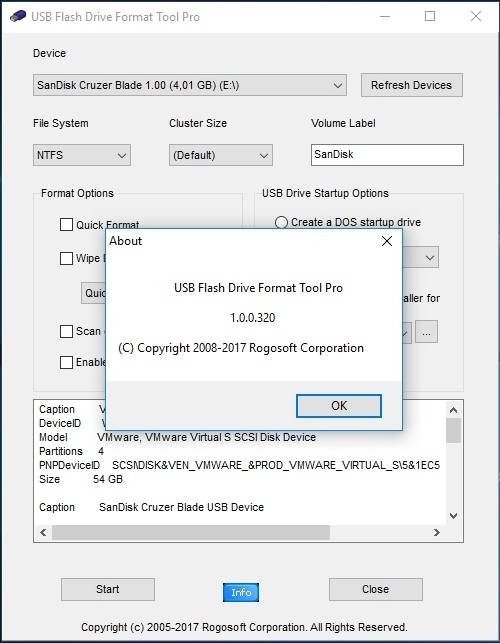The image size is (500, 643).
Task: Click the vertical scrollbar thumb in info box
Action: (x=453, y=430)
